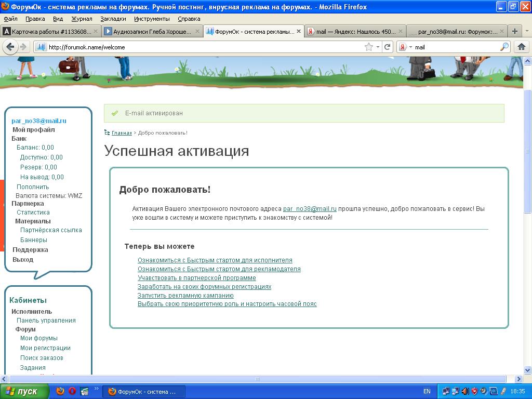Open link Запустить рекламную кампанию
The height and width of the screenshot is (399, 532).
[x=185, y=295]
